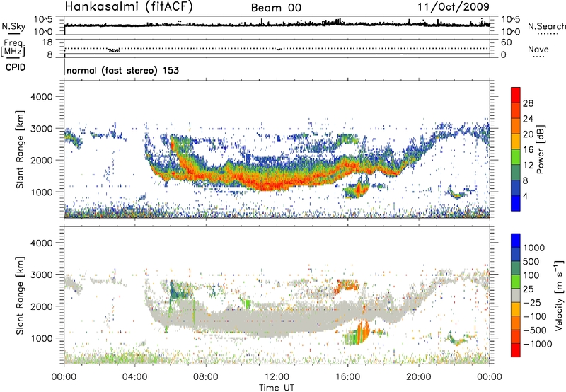
Task: Click the light green segment of the Power color bar
Action: 516,157
